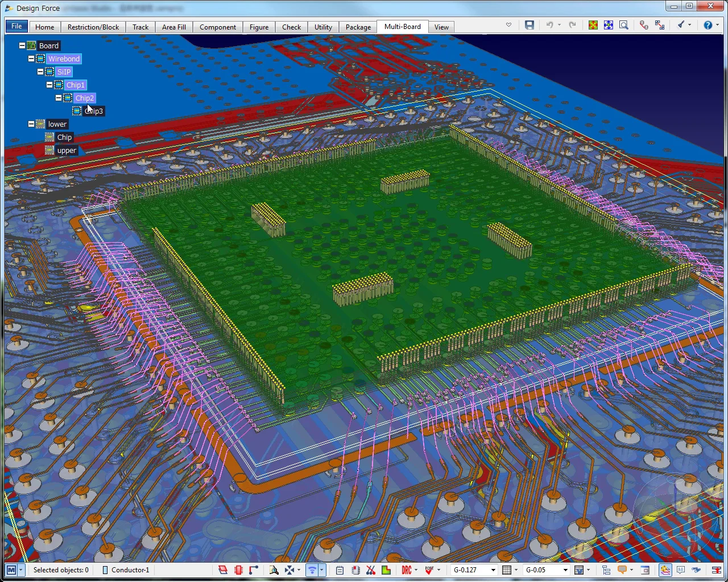
Task: Select the upper item in the tree
Action: (67, 151)
